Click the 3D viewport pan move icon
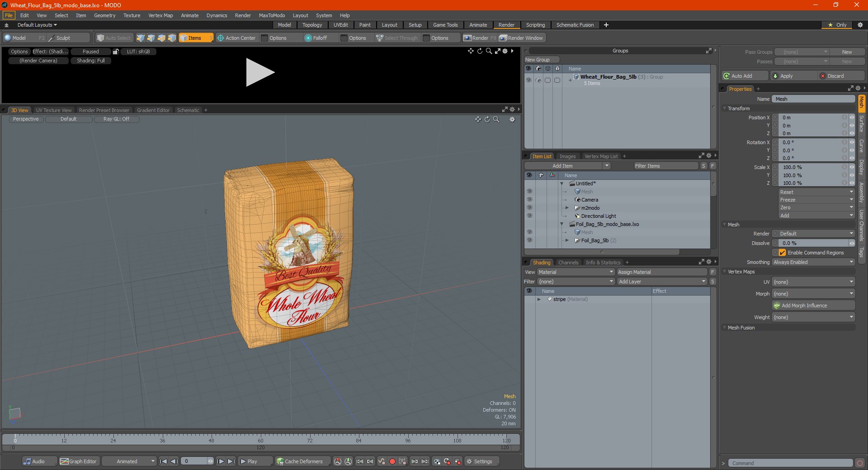The height and width of the screenshot is (470, 868). (x=478, y=119)
